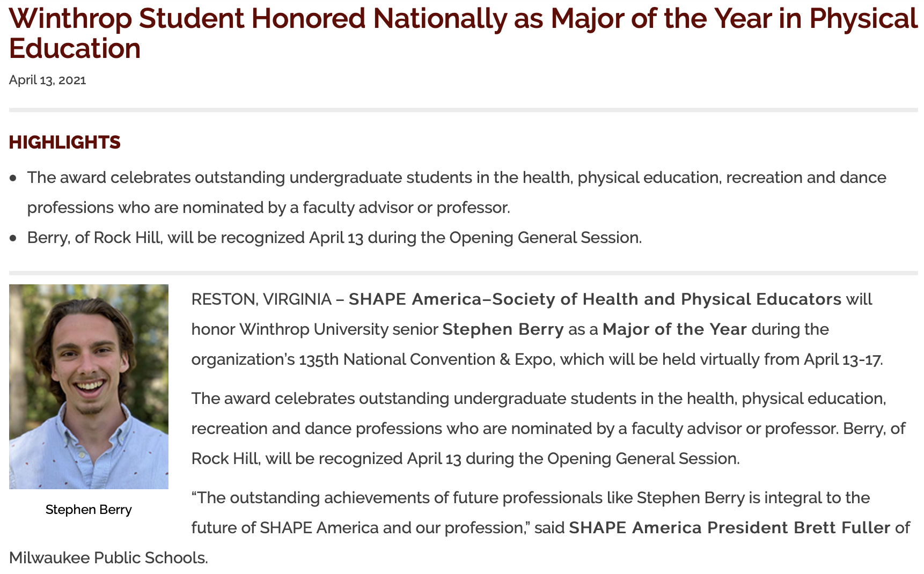Click the "RESTON, VIRGINIA" dateline
Image resolution: width=924 pixels, height=574 pixels.
pyautogui.click(x=261, y=299)
